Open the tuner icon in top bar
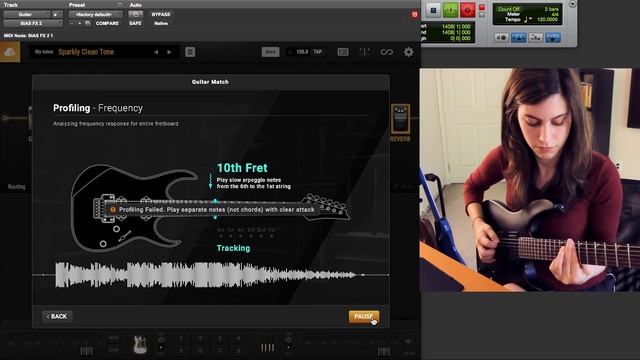The height and width of the screenshot is (360, 640). (364, 52)
